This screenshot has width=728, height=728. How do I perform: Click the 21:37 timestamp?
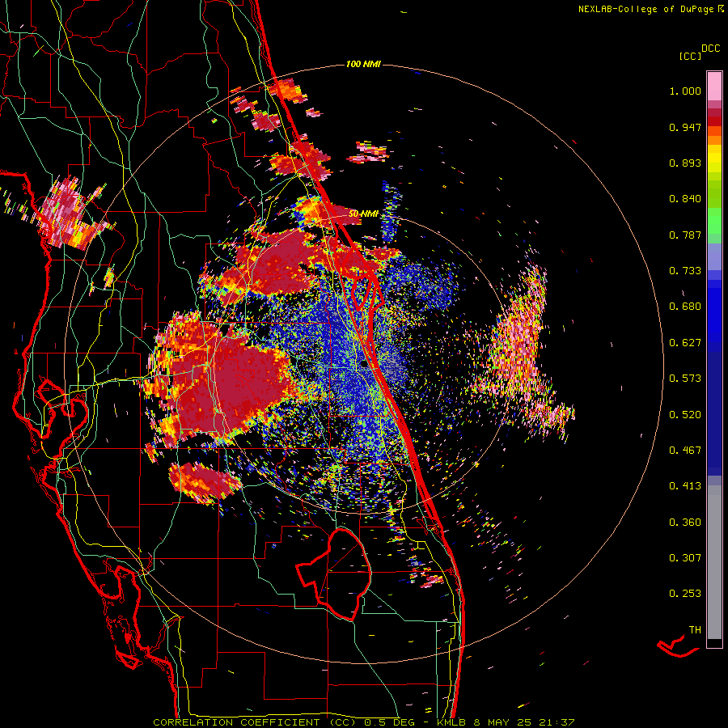coord(558,722)
